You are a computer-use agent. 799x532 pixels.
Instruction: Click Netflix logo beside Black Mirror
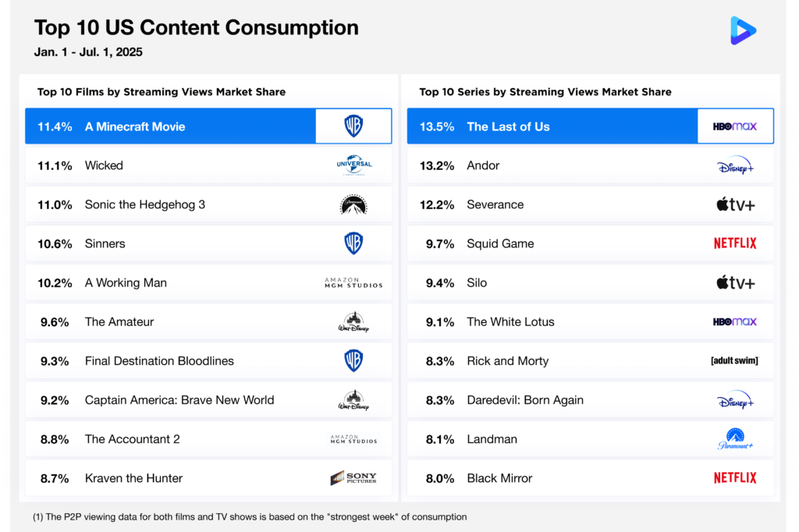(735, 478)
